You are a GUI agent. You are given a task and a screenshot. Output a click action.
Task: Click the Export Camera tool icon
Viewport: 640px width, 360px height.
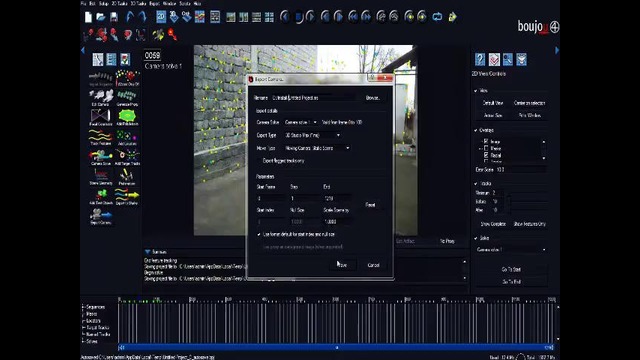click(100, 216)
